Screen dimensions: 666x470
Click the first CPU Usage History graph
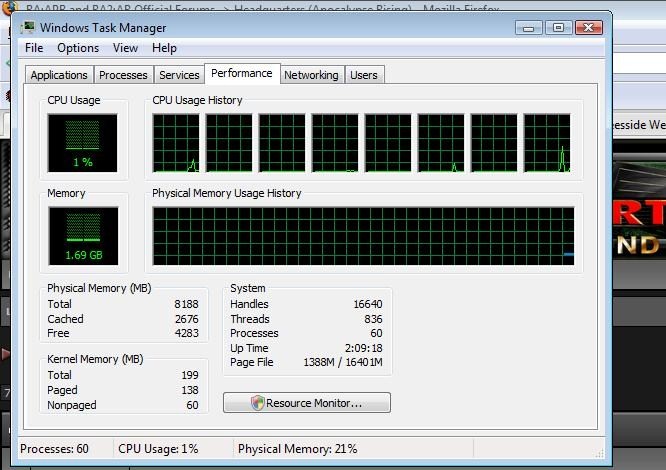(x=176, y=143)
